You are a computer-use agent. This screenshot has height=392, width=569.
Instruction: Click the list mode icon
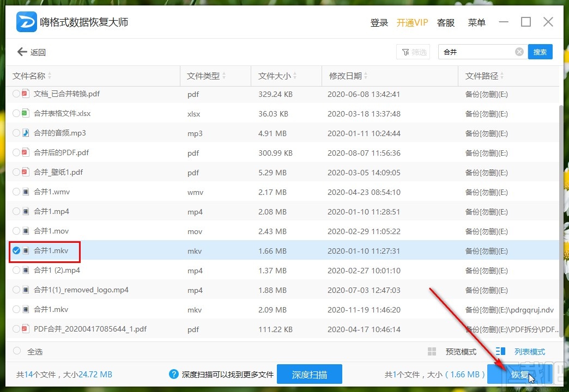[x=500, y=351]
